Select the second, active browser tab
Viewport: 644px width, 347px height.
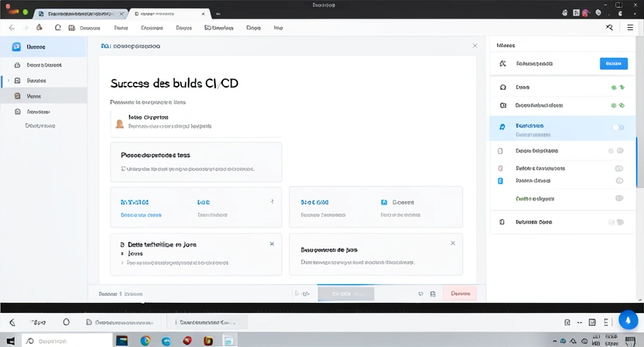[x=170, y=14]
